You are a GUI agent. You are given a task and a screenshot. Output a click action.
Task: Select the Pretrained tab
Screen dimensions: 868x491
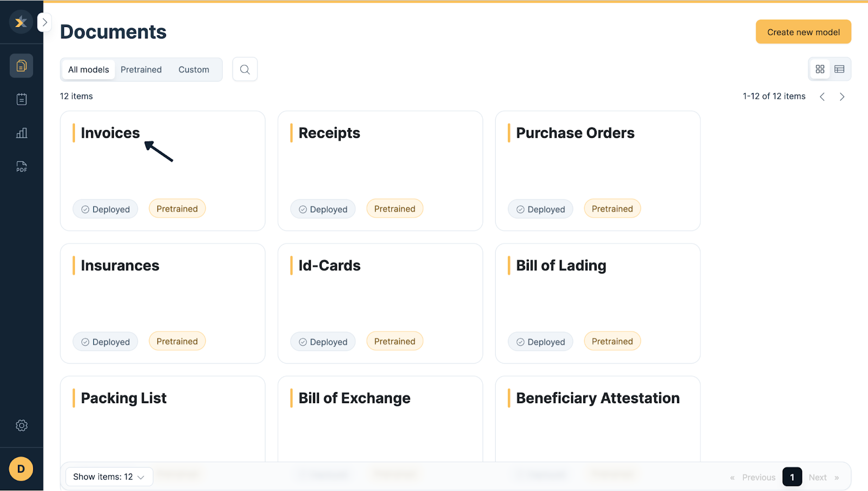coord(141,69)
